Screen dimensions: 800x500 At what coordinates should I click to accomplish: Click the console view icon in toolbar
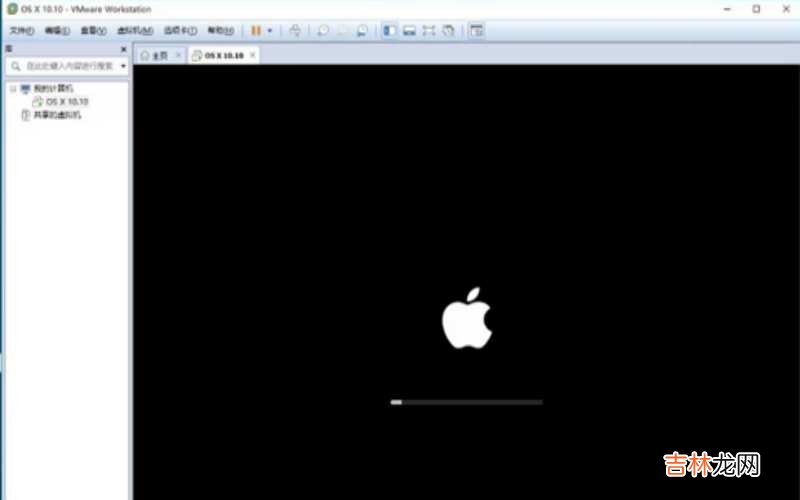(x=477, y=31)
